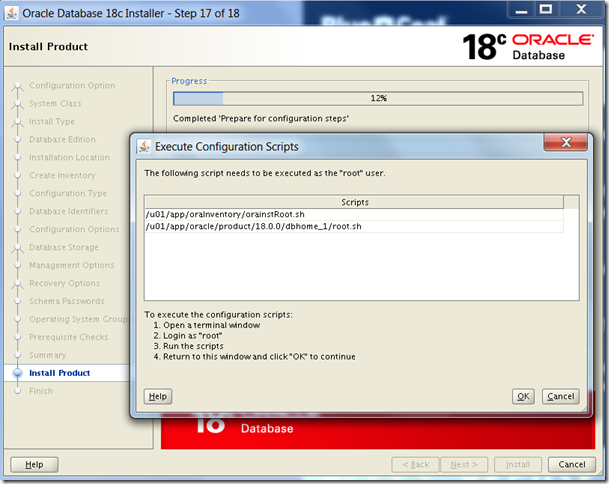This screenshot has width=609, height=484.
Task: Select Installation Location step in sidebar
Action: click(70, 157)
